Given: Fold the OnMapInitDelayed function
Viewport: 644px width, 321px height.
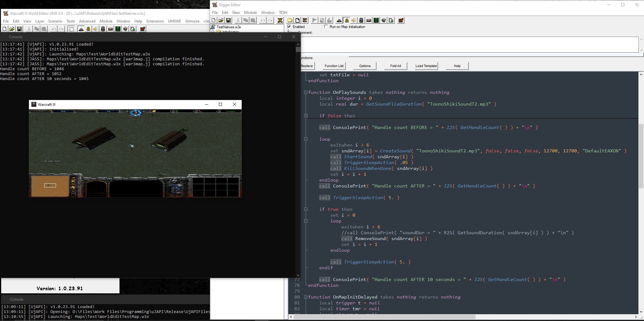Looking at the screenshot, I should click(306, 297).
